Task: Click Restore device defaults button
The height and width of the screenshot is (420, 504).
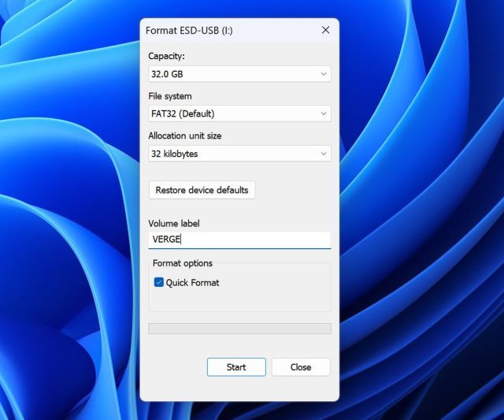Action: click(x=202, y=190)
